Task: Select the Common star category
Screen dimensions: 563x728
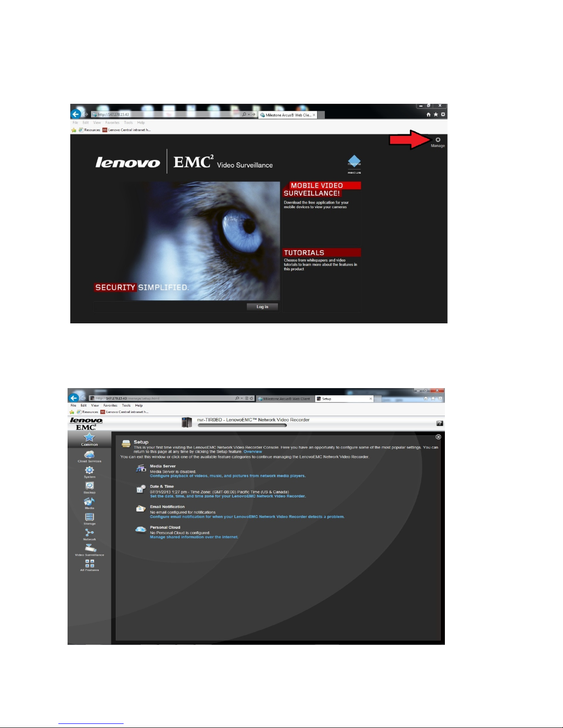Action: click(x=90, y=439)
